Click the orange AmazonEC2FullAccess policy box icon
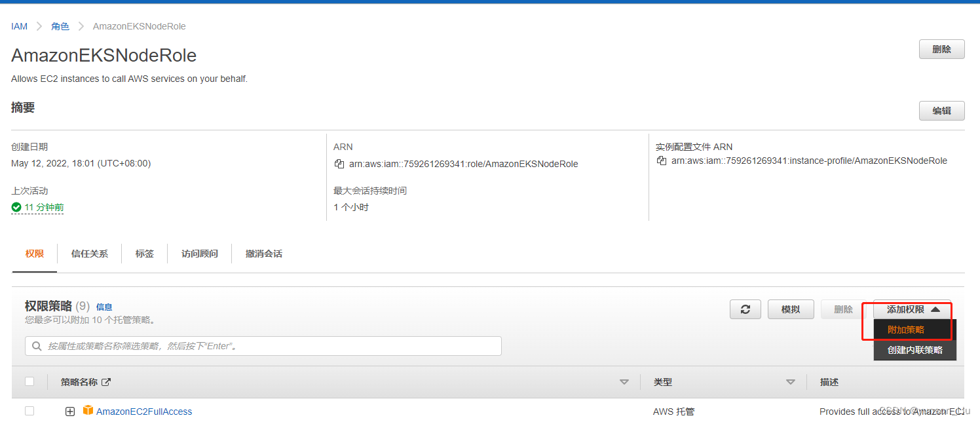The image size is (980, 422). 88,411
